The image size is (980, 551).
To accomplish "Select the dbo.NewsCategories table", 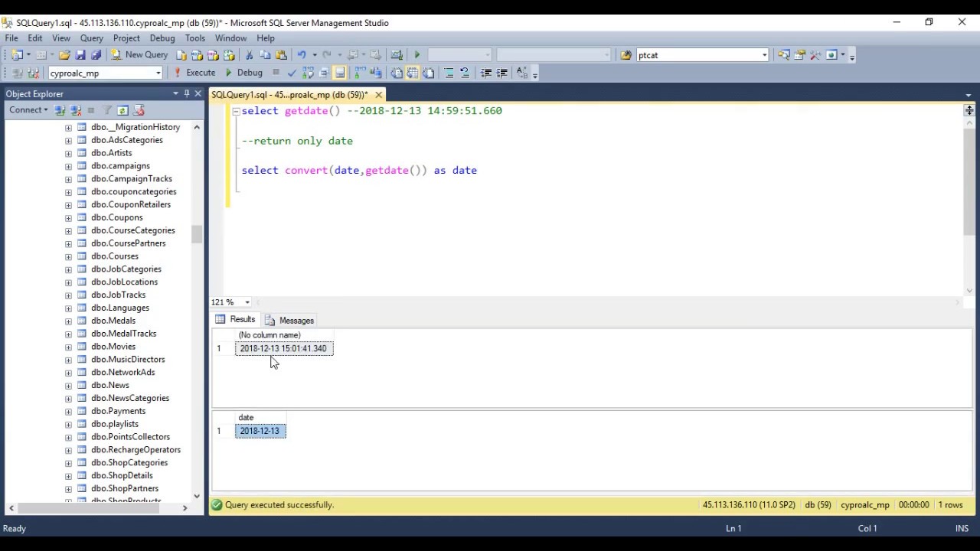I will 129,398.
